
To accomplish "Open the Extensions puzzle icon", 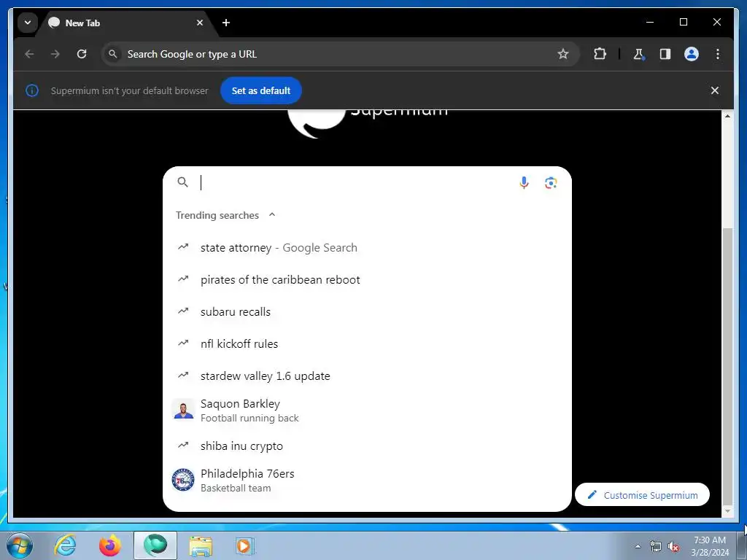I will click(x=600, y=54).
